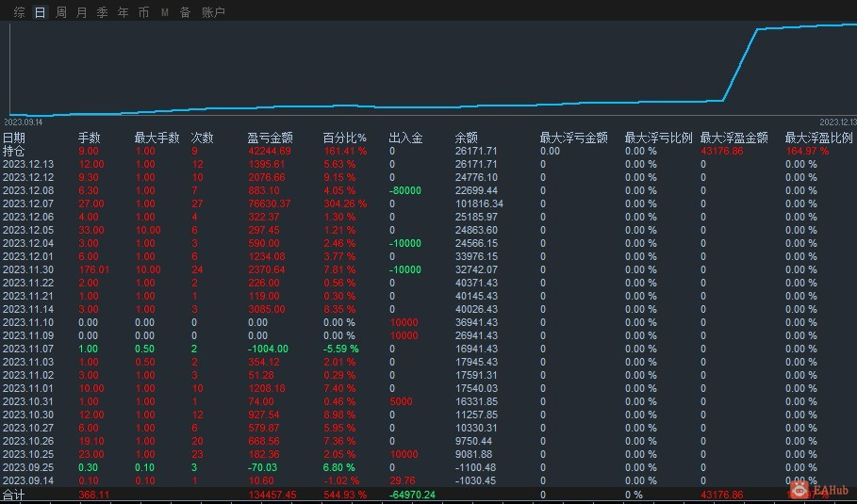This screenshot has width=857, height=504.
Task: Select the 持仓 open positions row label
Action: click(13, 151)
